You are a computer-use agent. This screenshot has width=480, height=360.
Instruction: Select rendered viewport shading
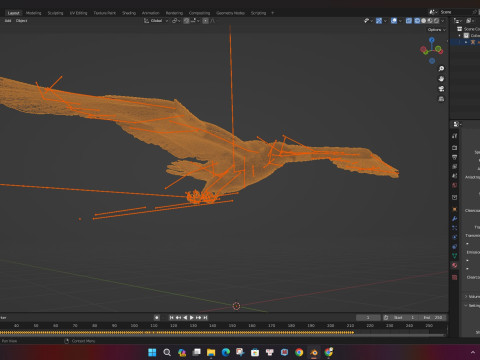[436, 21]
